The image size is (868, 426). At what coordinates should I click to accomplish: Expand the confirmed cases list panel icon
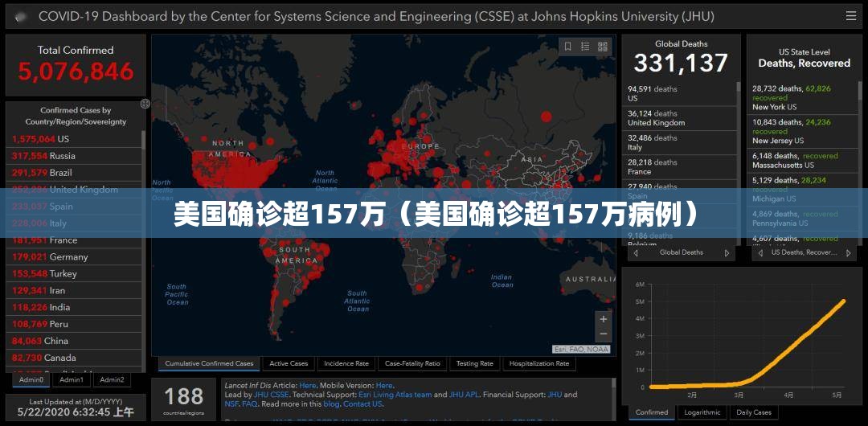pos(145,104)
